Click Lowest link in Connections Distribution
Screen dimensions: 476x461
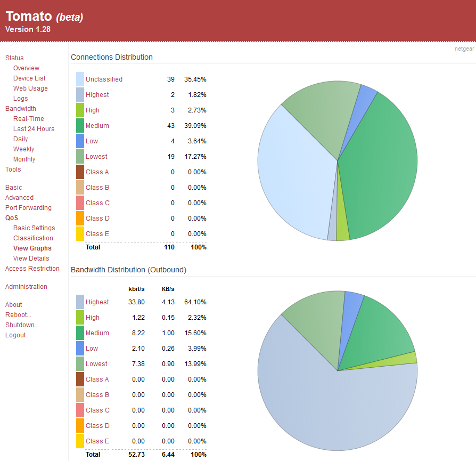[96, 157]
